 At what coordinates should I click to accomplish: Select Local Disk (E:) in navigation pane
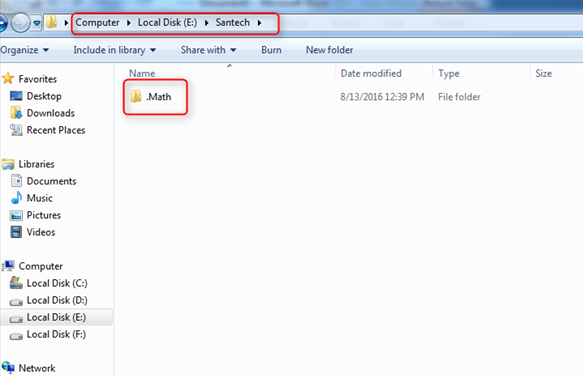coord(56,317)
